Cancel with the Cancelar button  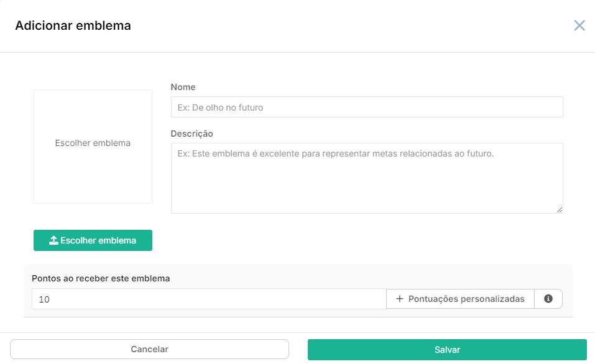[149, 349]
